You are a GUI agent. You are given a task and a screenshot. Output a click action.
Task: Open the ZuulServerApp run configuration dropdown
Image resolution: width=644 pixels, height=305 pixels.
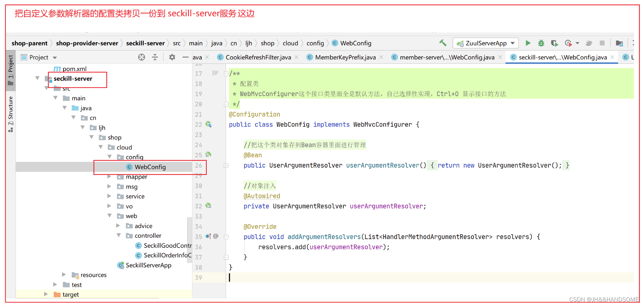click(x=485, y=43)
